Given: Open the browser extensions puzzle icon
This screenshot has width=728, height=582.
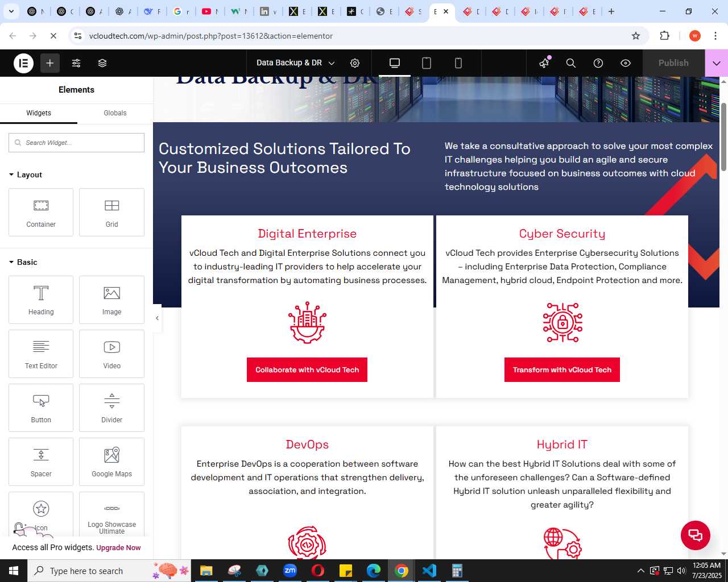Looking at the screenshot, I should coord(664,36).
